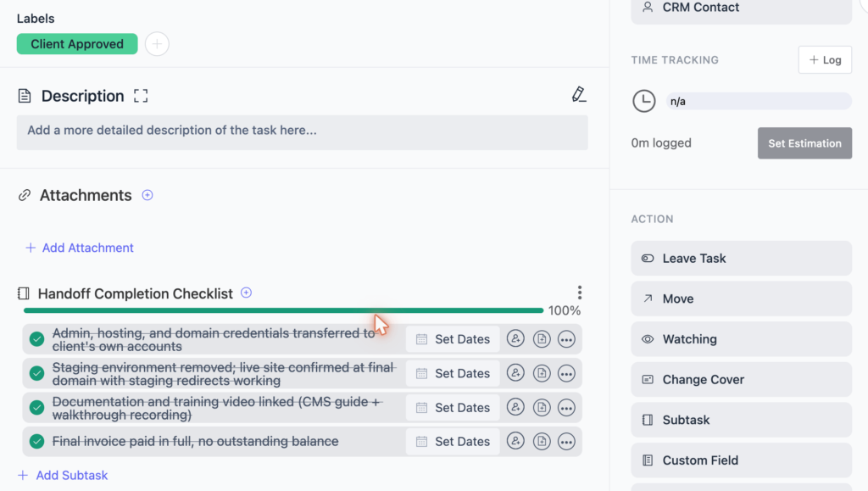Uncheck Admin, hosting, and domain credentials subtask
The image size is (868, 491).
pos(37,338)
